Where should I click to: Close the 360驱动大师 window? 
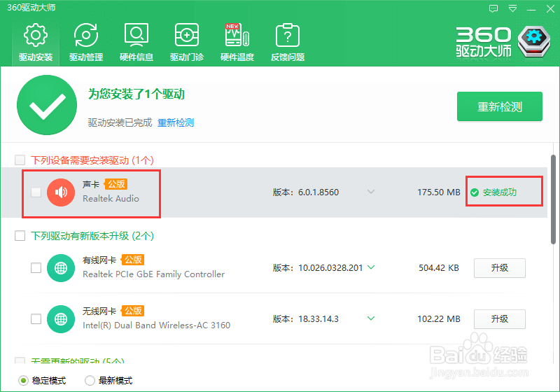click(550, 9)
